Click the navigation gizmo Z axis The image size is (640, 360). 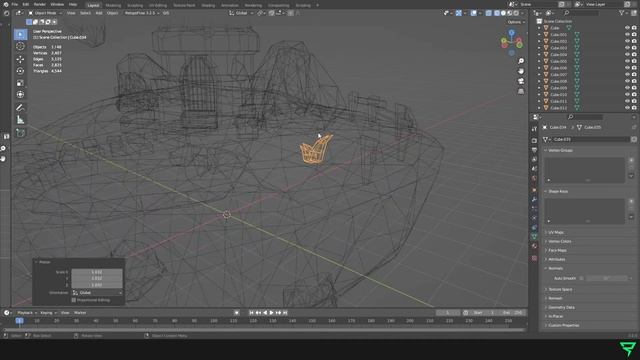[511, 32]
